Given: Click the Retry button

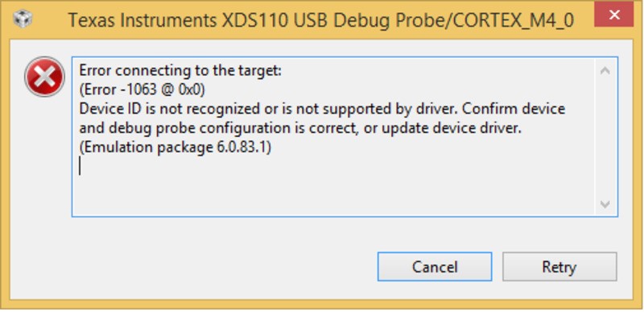Looking at the screenshot, I should click(559, 267).
